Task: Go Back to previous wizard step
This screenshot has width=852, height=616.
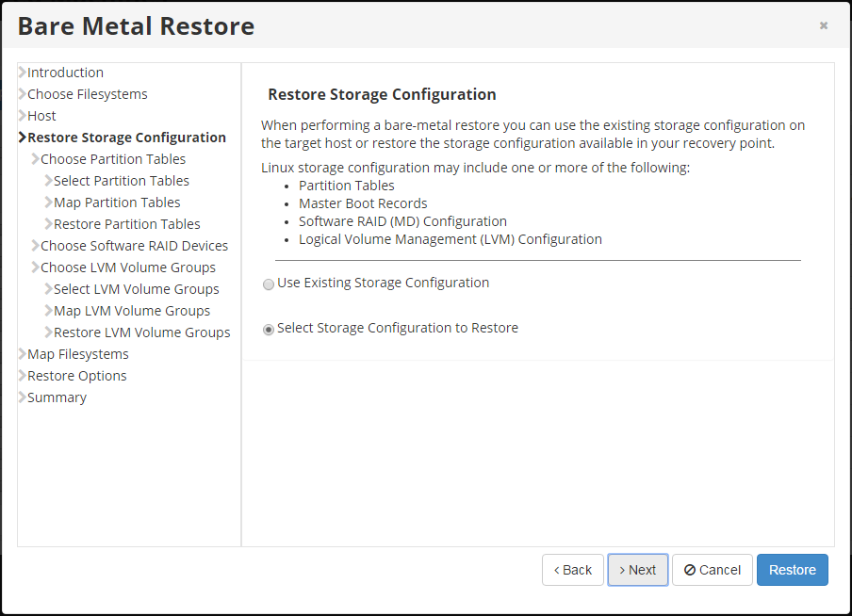Action: (x=573, y=570)
